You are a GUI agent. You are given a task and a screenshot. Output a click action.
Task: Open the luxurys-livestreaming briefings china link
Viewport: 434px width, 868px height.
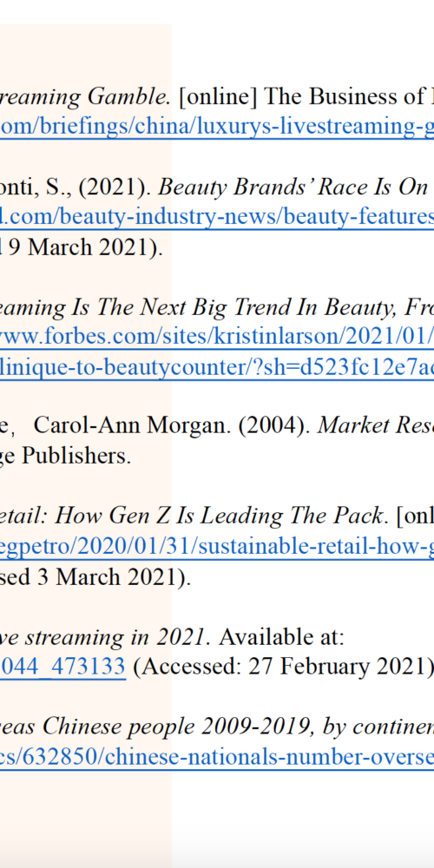217,127
